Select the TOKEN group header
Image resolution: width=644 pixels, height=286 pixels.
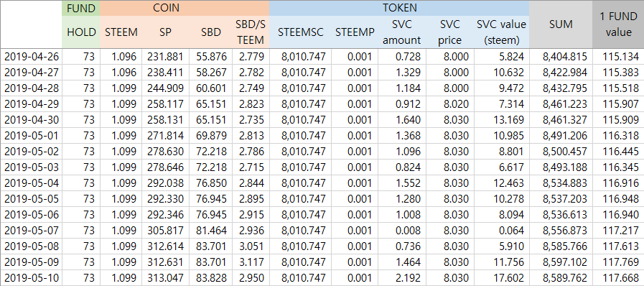(399, 8)
